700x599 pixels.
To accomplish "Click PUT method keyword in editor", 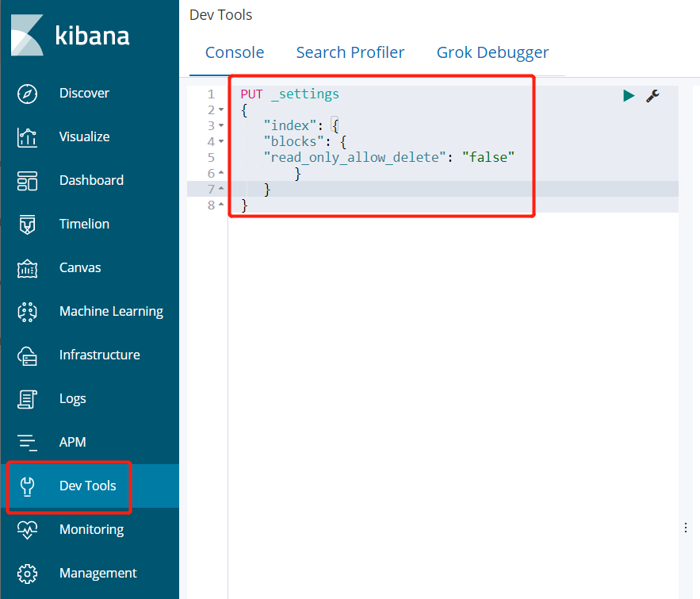I will [252, 94].
